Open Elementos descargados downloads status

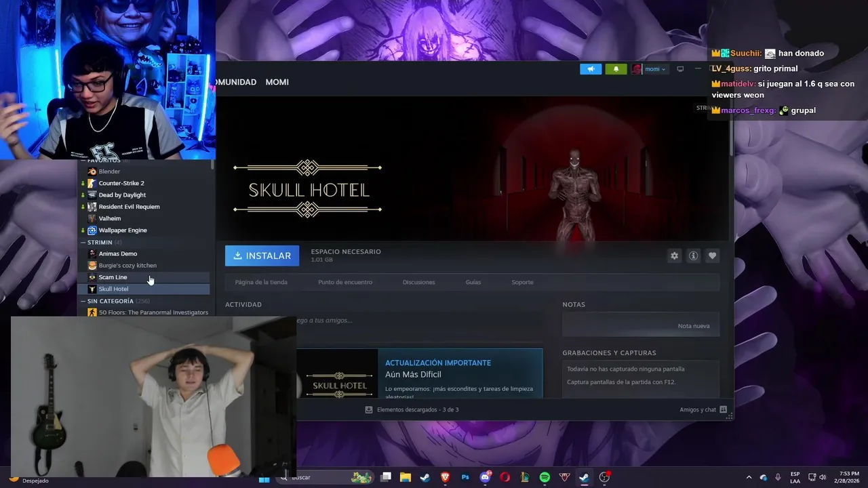click(412, 410)
